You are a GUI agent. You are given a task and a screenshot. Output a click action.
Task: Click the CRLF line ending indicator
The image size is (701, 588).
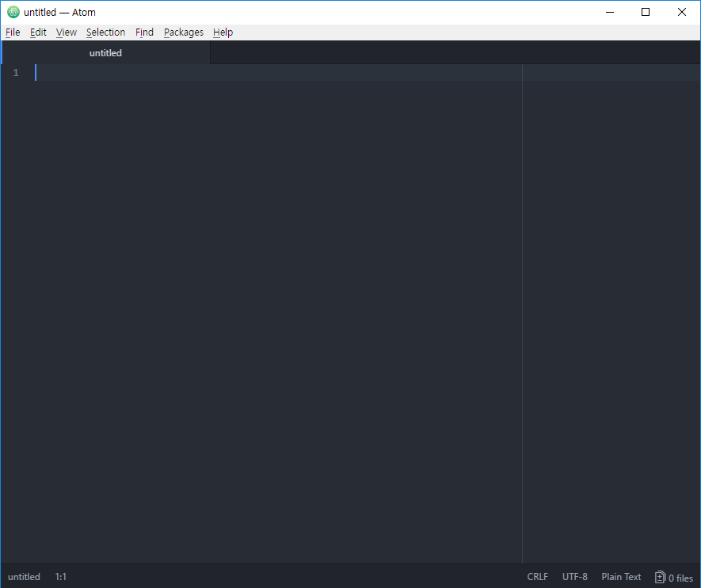[537, 577]
